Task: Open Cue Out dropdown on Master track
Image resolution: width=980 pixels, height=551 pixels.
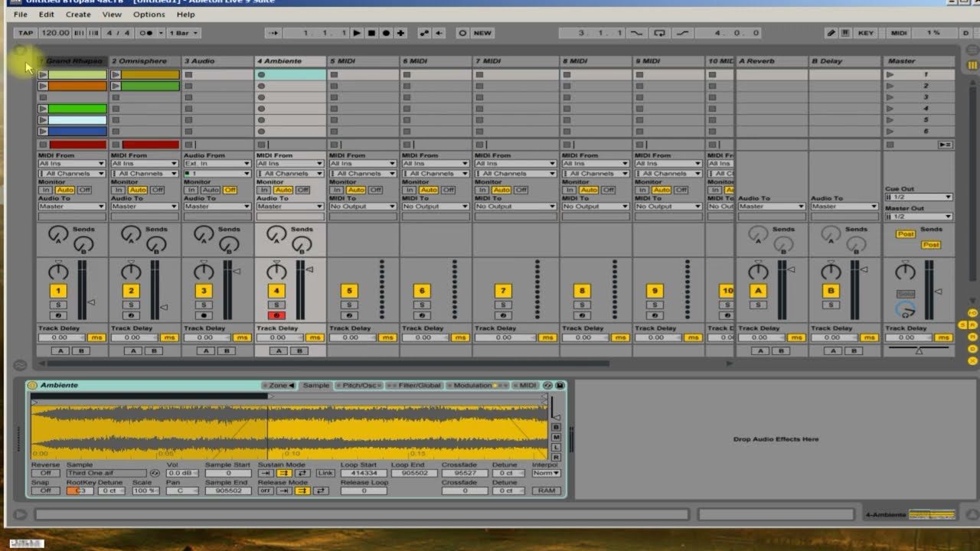Action: (919, 197)
